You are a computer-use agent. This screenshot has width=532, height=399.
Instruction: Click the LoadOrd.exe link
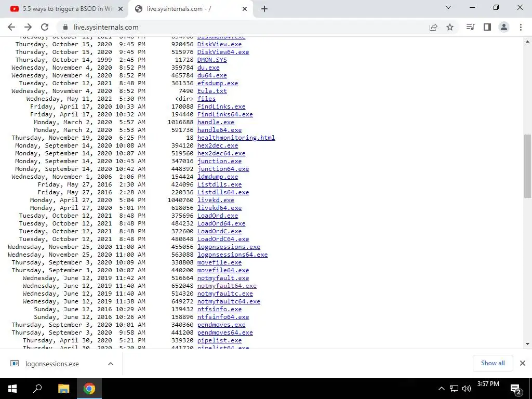pyautogui.click(x=218, y=216)
